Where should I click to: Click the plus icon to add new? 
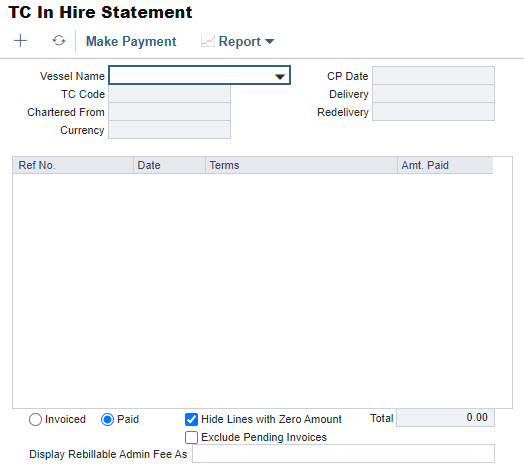[x=20, y=41]
